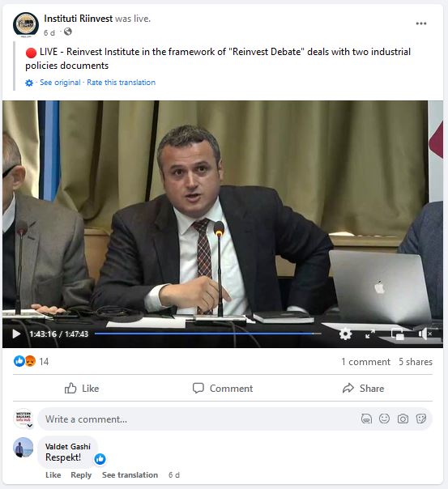448x489 pixels.
Task: Open post options three-dot menu
Action: 420,23
